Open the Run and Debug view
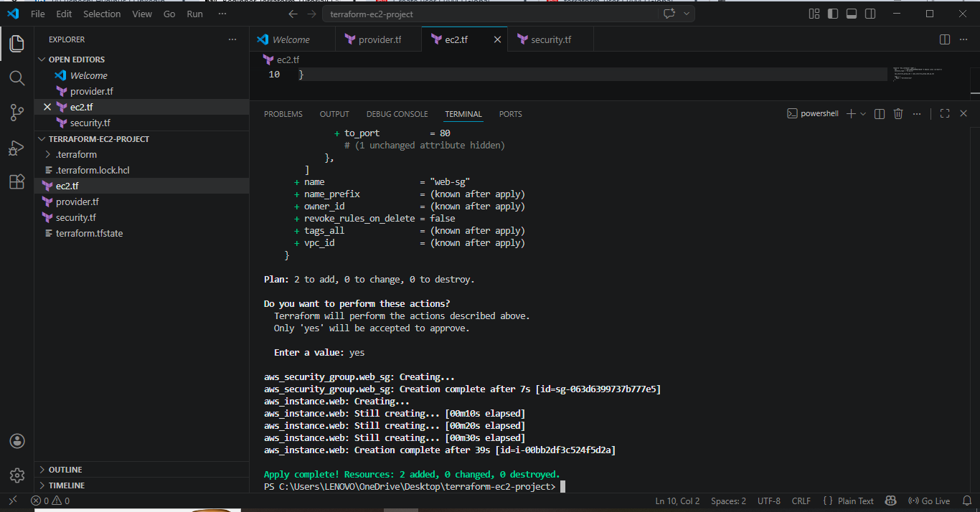Screen dimensions: 980x512 click(17, 147)
